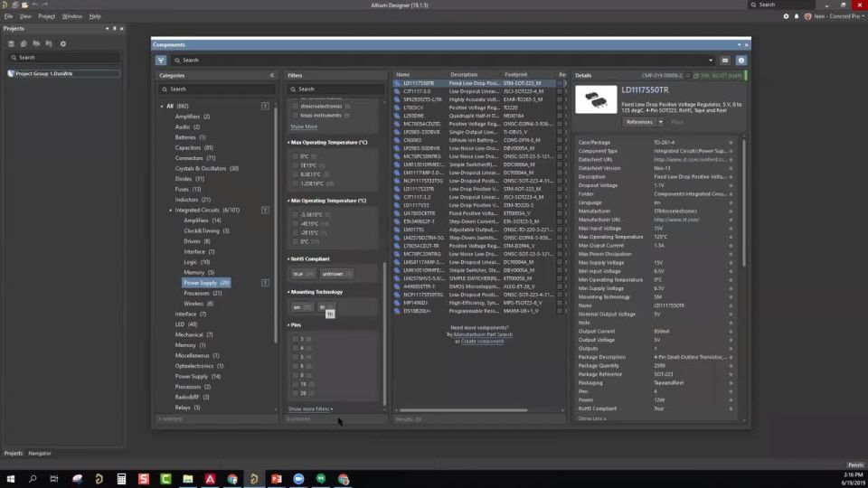Image resolution: width=868 pixels, height=488 pixels.
Task: Check the texas instruments manufacturer filter
Action: (295, 115)
